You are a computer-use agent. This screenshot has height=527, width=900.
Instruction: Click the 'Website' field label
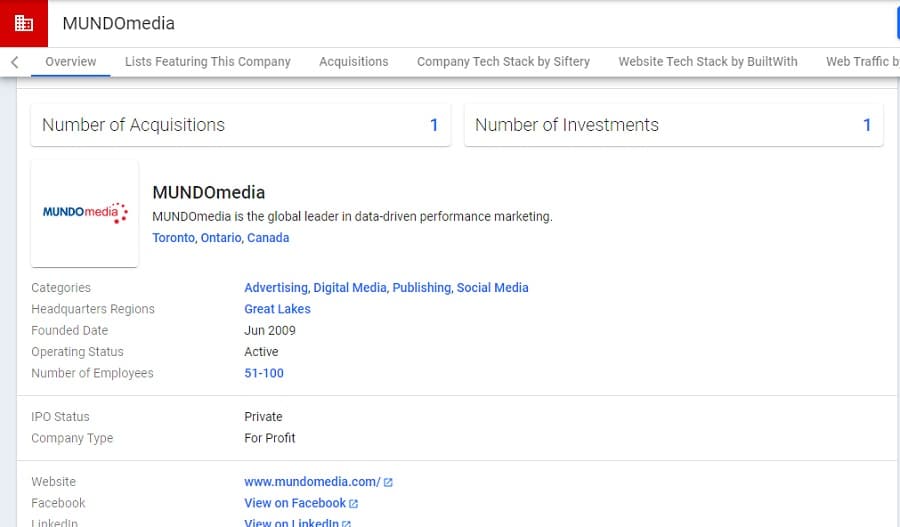click(x=53, y=482)
